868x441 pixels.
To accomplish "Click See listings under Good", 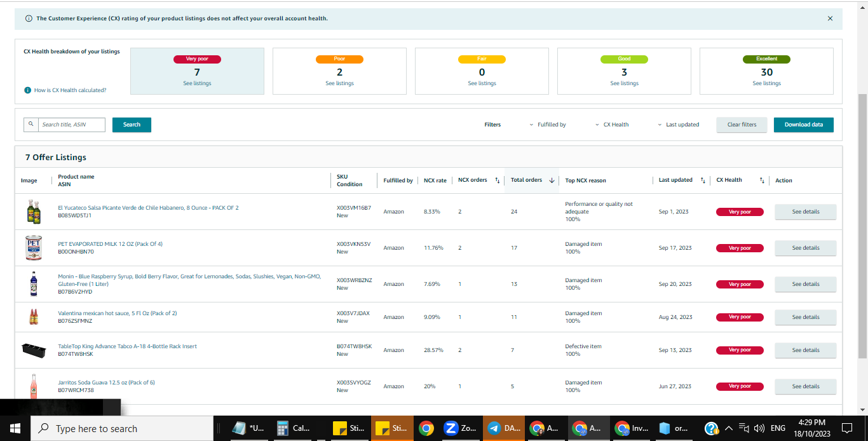I will coord(624,83).
